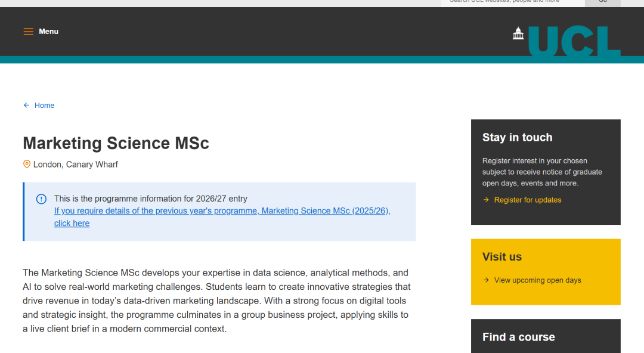This screenshot has height=353, width=644.
Task: Click the Marketing Science MSc page heading
Action: 116,143
